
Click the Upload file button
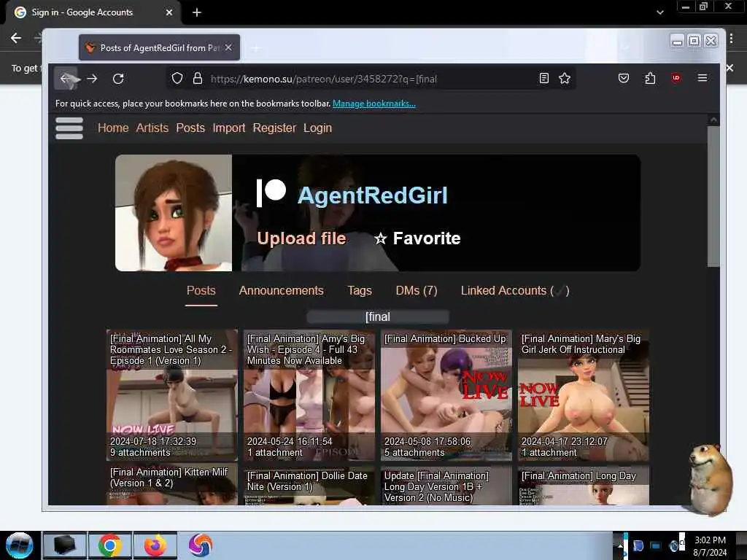click(301, 238)
